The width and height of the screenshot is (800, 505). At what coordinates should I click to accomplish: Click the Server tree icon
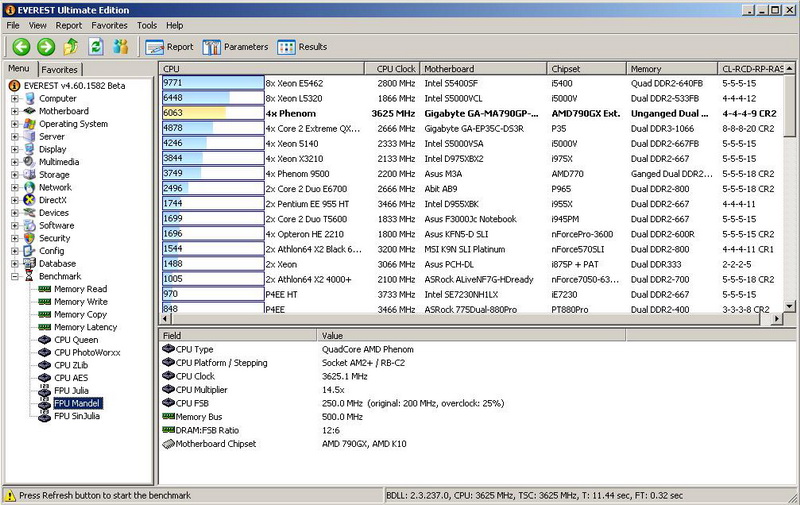30,136
